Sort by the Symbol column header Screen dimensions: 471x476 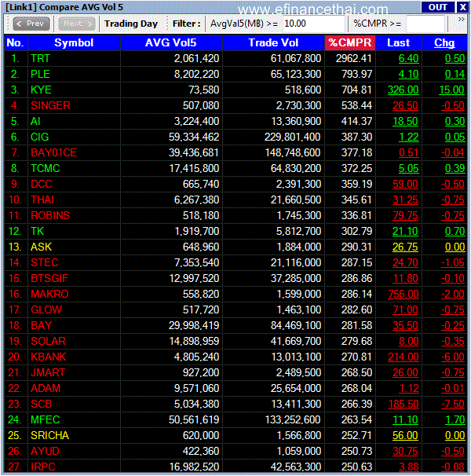point(74,42)
